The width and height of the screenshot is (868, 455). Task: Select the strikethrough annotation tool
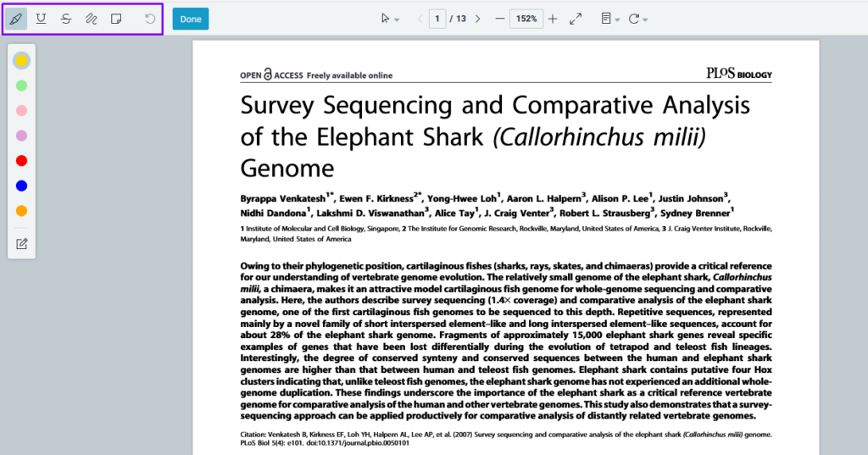[x=66, y=19]
